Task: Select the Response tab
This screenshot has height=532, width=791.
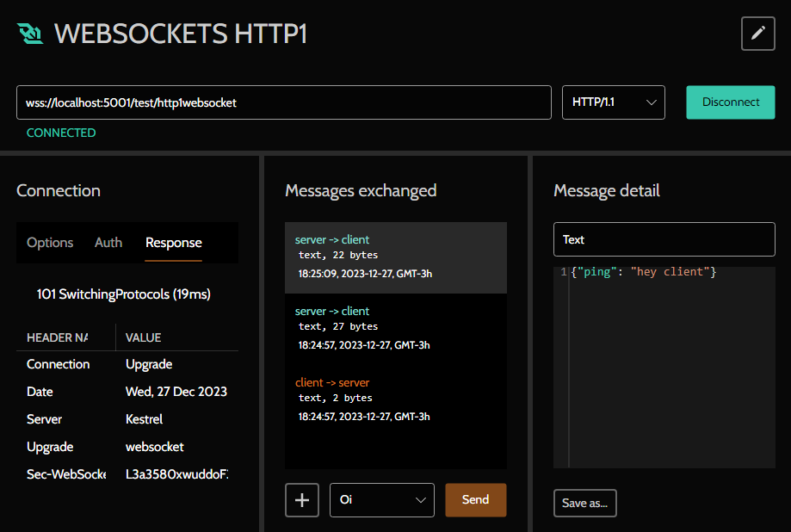Action: tap(173, 242)
